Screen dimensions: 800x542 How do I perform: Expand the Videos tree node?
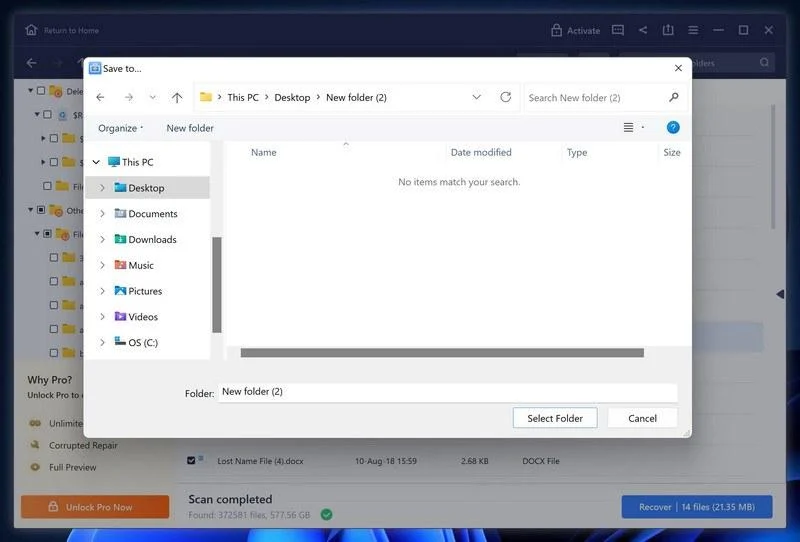pyautogui.click(x=102, y=317)
